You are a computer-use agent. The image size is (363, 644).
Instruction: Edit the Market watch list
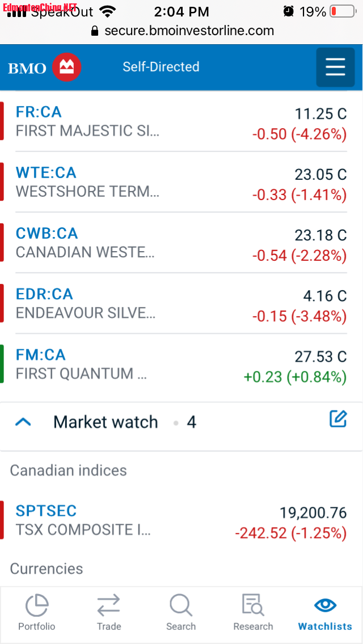pos(338,419)
